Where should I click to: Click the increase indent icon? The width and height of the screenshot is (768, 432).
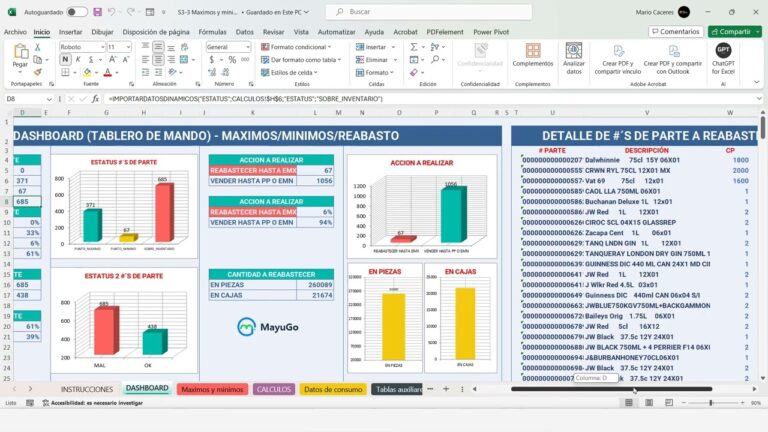click(x=158, y=72)
